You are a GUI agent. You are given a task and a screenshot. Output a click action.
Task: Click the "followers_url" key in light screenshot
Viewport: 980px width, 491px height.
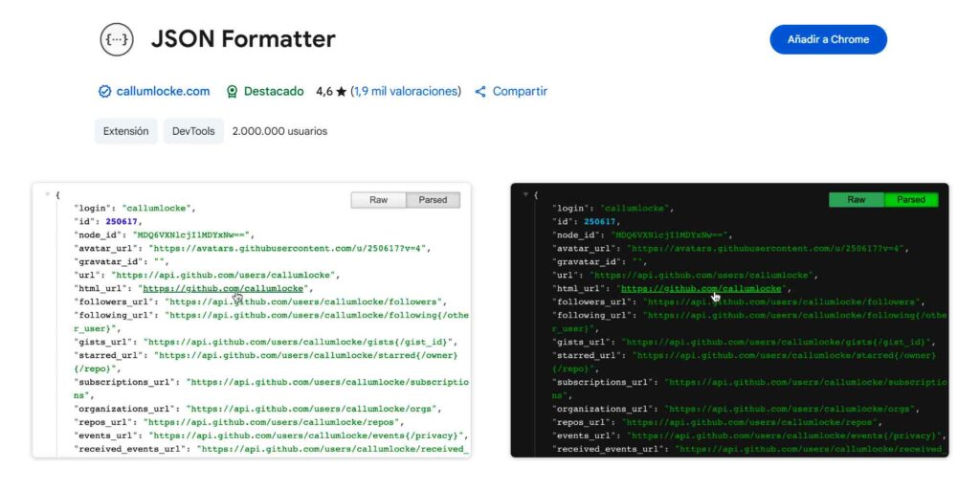pos(115,301)
